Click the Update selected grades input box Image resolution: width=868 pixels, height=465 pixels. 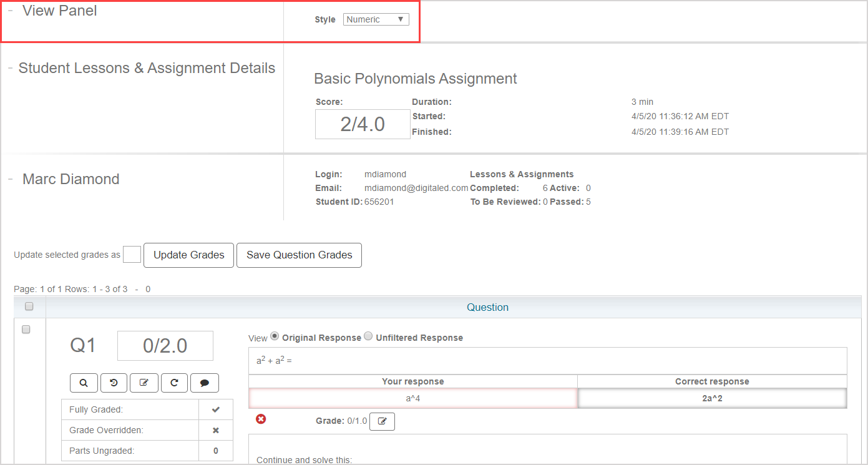point(132,255)
